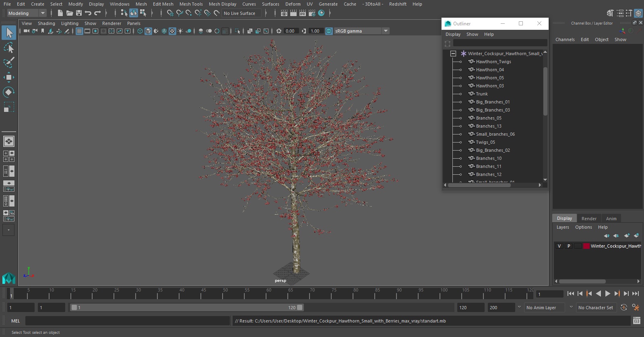Choose the Rotate tool
This screenshot has width=644, height=337.
[x=9, y=92]
